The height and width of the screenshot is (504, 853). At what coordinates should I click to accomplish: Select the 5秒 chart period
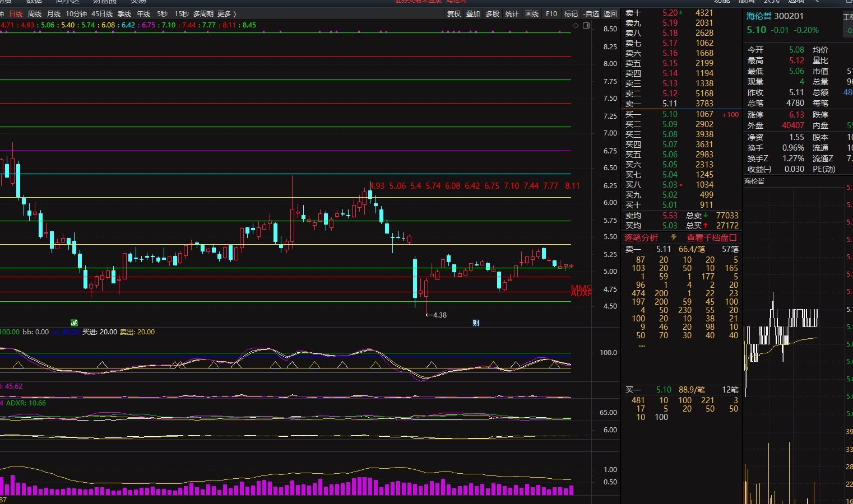163,13
